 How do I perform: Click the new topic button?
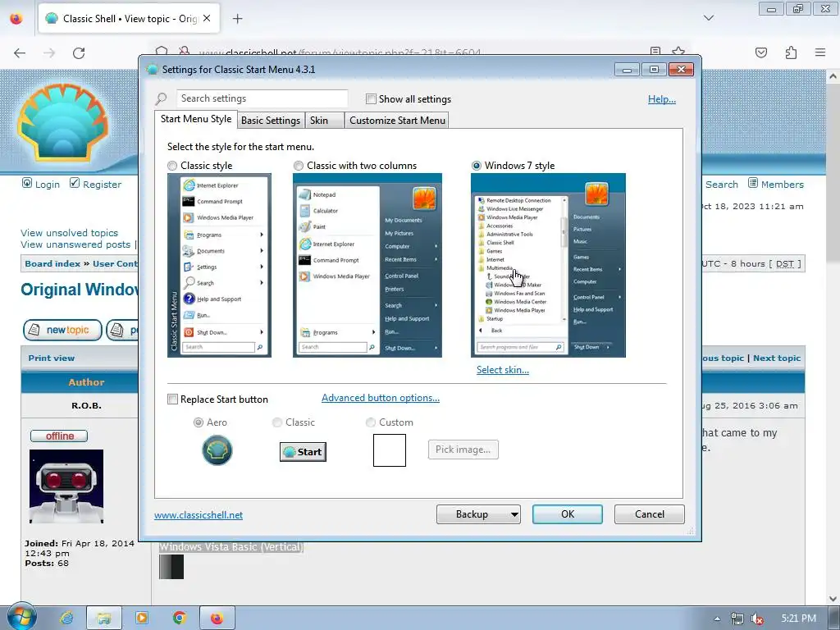62,330
